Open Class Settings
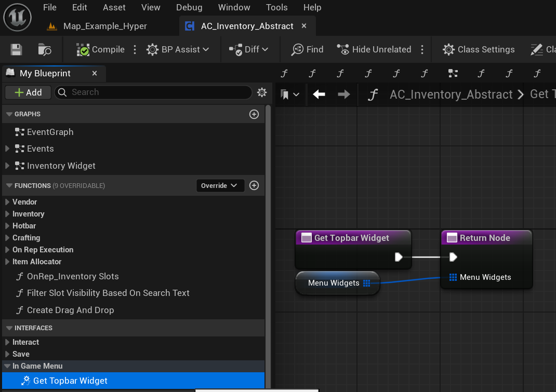556x392 pixels. pyautogui.click(x=479, y=49)
